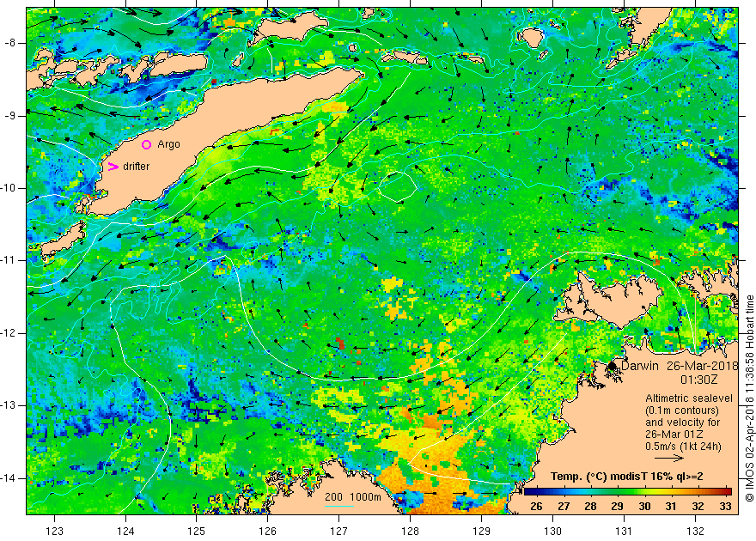Click the 0.5m/s velocity scale arrow

coord(669,459)
